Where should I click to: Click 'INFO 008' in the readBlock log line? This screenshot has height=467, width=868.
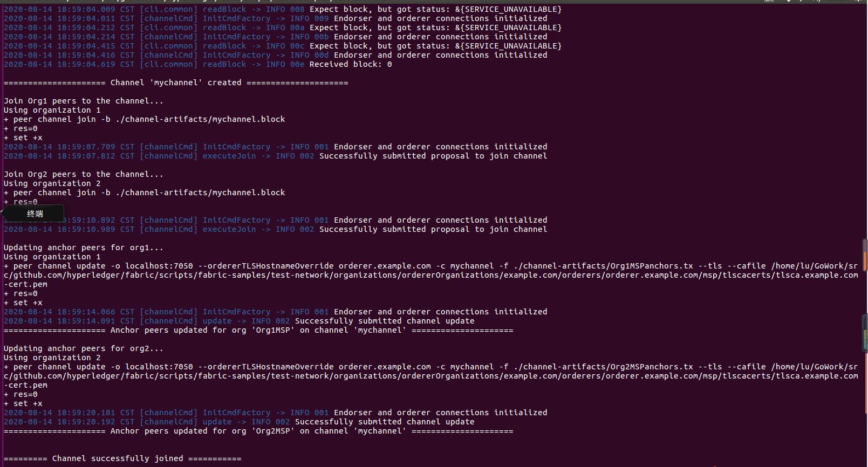click(x=285, y=9)
